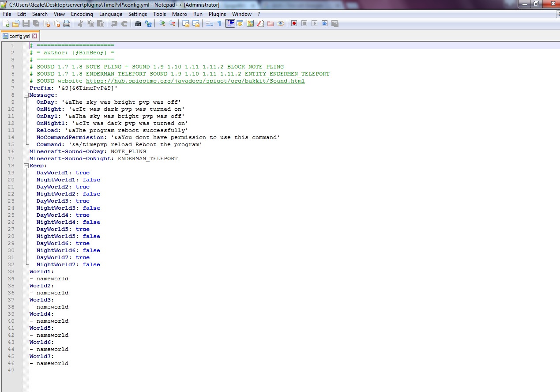Viewport: 560px width, 392px height.
Task: Toggle Word Wrap in the toolbar
Action: (210, 23)
